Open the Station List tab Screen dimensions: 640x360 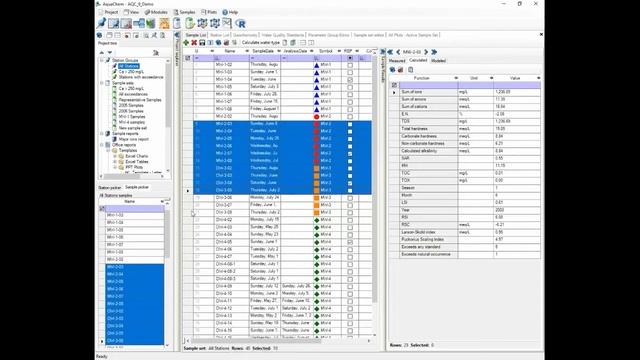pyautogui.click(x=219, y=36)
